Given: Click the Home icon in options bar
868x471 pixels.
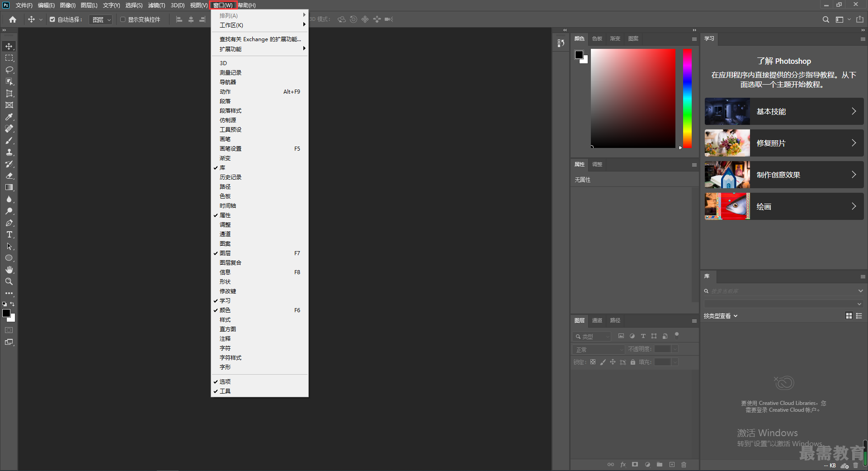Looking at the screenshot, I should tap(13, 19).
